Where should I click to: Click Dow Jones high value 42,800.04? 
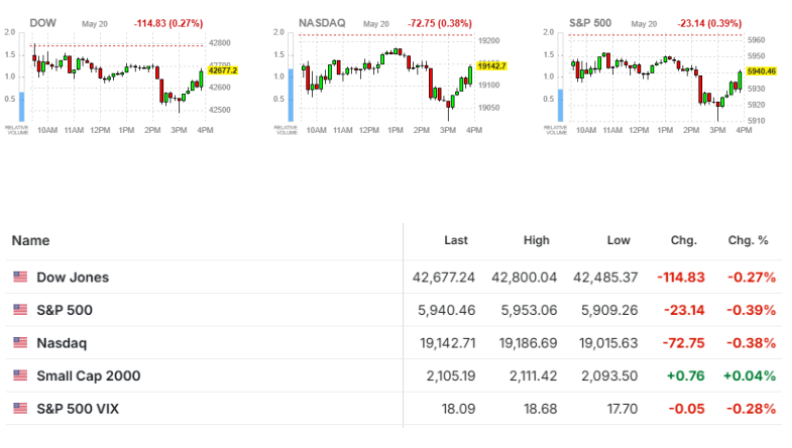pyautogui.click(x=524, y=277)
